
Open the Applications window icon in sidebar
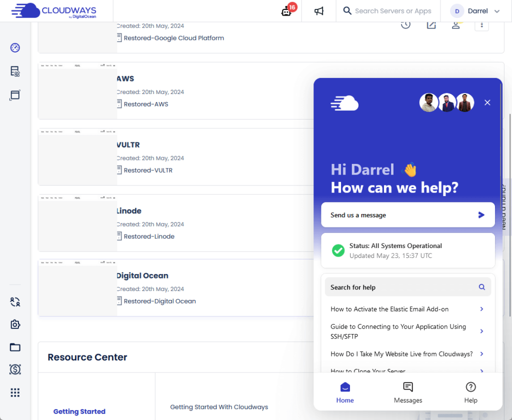coord(15,95)
